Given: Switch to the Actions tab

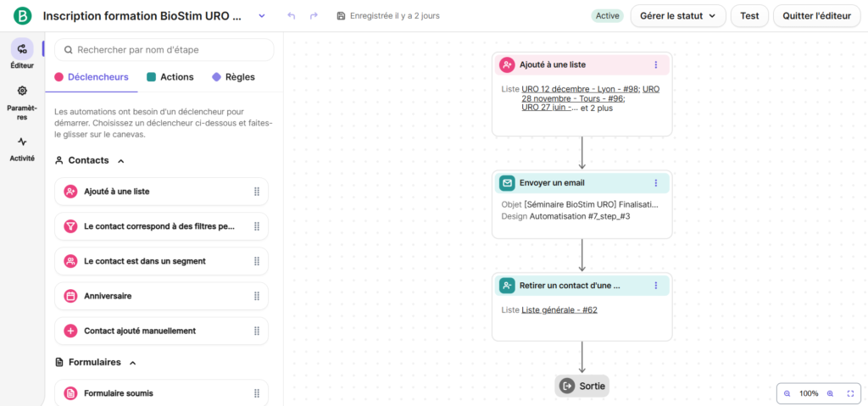Looking at the screenshot, I should coord(170,77).
